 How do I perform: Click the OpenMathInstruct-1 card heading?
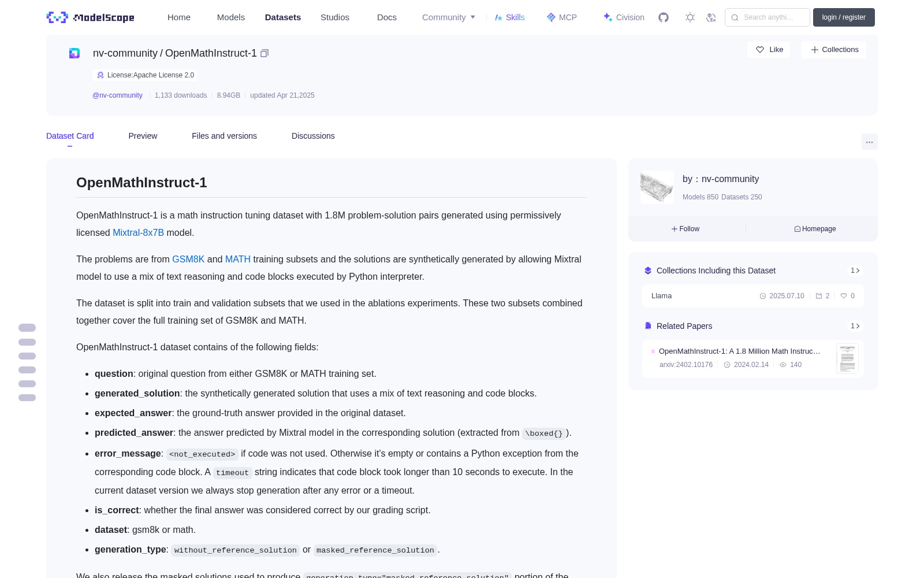tap(141, 183)
